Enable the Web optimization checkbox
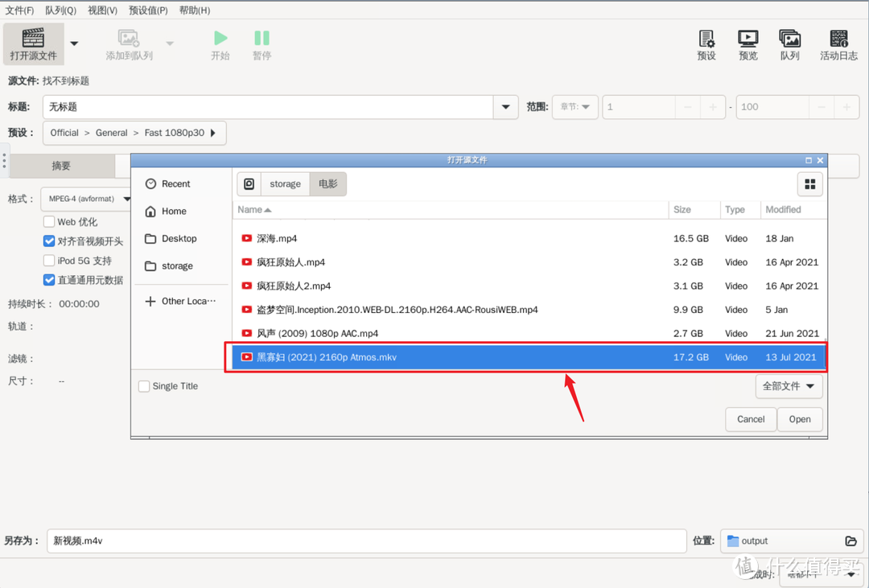The image size is (869, 588). click(x=49, y=222)
